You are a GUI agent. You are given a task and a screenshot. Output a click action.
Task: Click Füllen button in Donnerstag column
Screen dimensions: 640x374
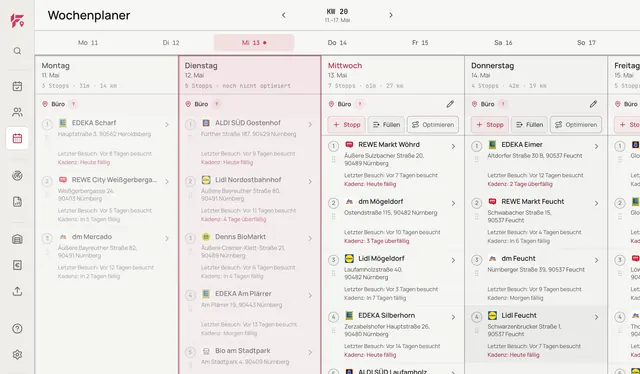pos(529,125)
